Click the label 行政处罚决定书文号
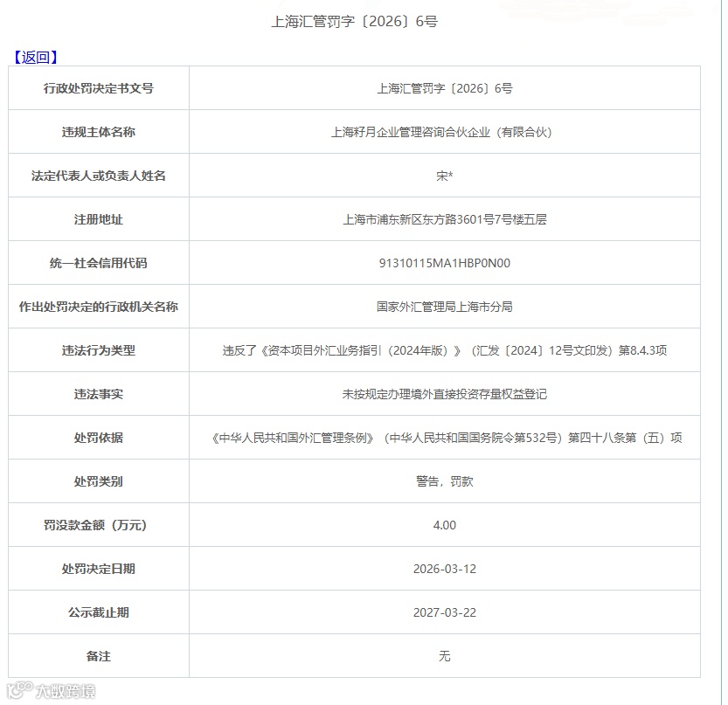 [x=99, y=88]
